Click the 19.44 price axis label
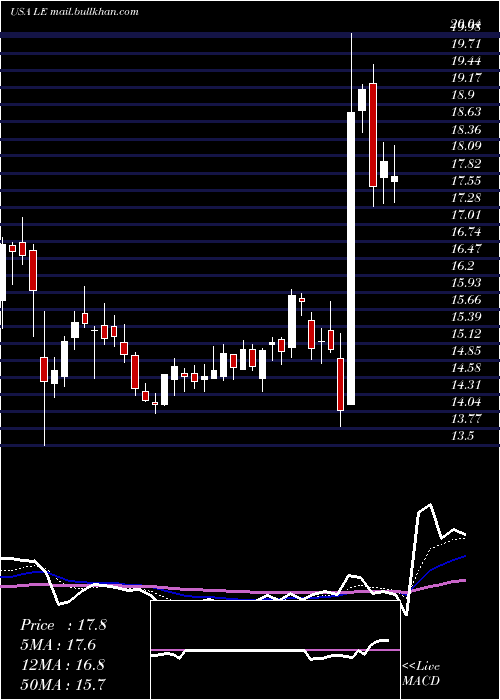The width and height of the screenshot is (500, 700). click(467, 61)
